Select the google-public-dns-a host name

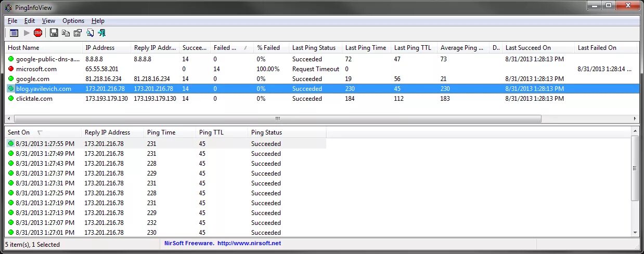[x=48, y=59]
